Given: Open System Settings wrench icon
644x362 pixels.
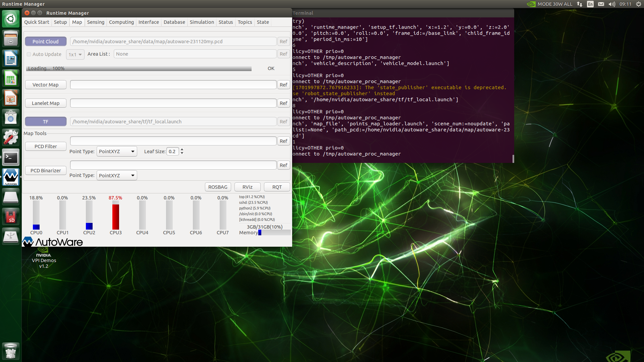Looking at the screenshot, I should point(11,138).
